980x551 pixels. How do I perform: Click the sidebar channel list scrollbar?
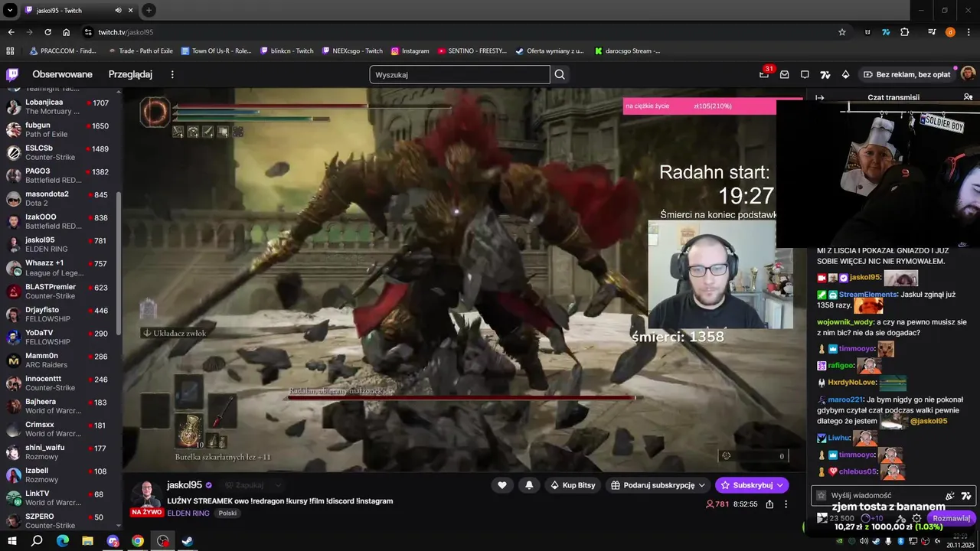tap(119, 264)
